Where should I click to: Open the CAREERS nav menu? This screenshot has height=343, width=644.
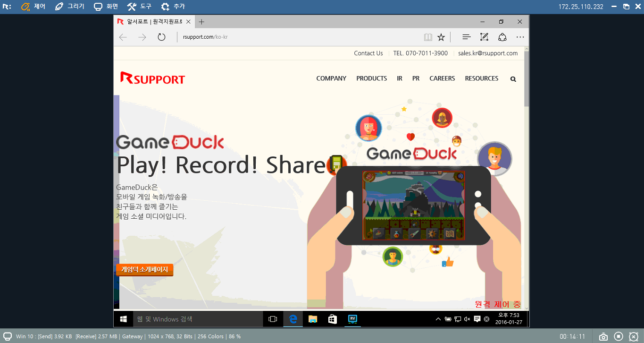click(x=442, y=78)
